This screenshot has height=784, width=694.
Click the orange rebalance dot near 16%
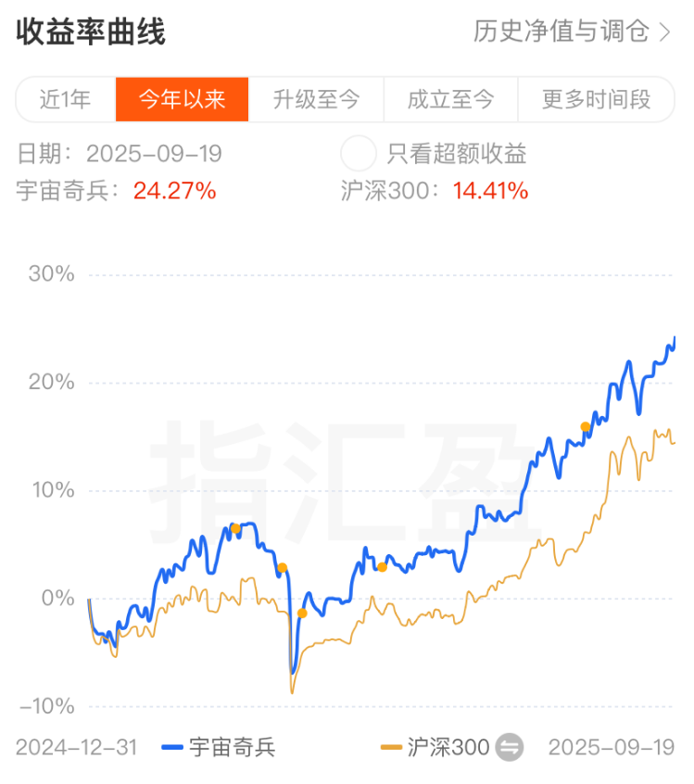(x=585, y=426)
